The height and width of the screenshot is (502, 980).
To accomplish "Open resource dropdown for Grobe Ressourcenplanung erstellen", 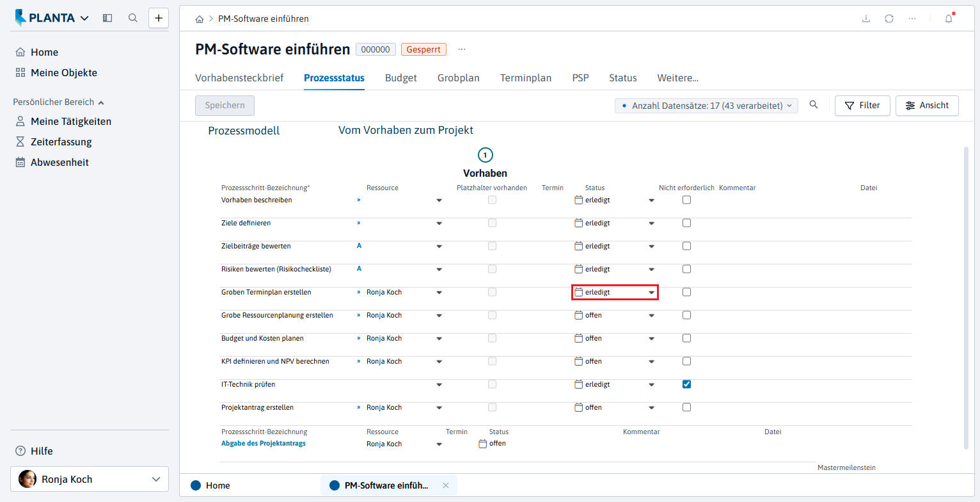I will [x=439, y=316].
